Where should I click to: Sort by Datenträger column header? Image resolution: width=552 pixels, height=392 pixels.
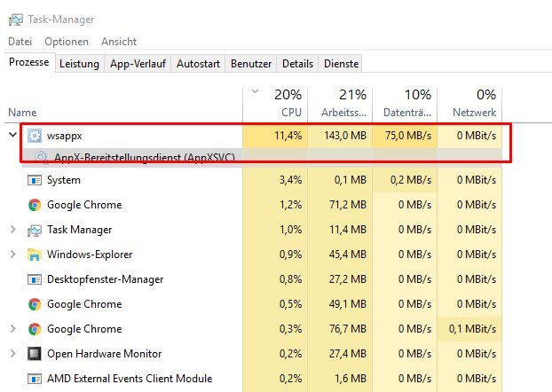tap(405, 104)
